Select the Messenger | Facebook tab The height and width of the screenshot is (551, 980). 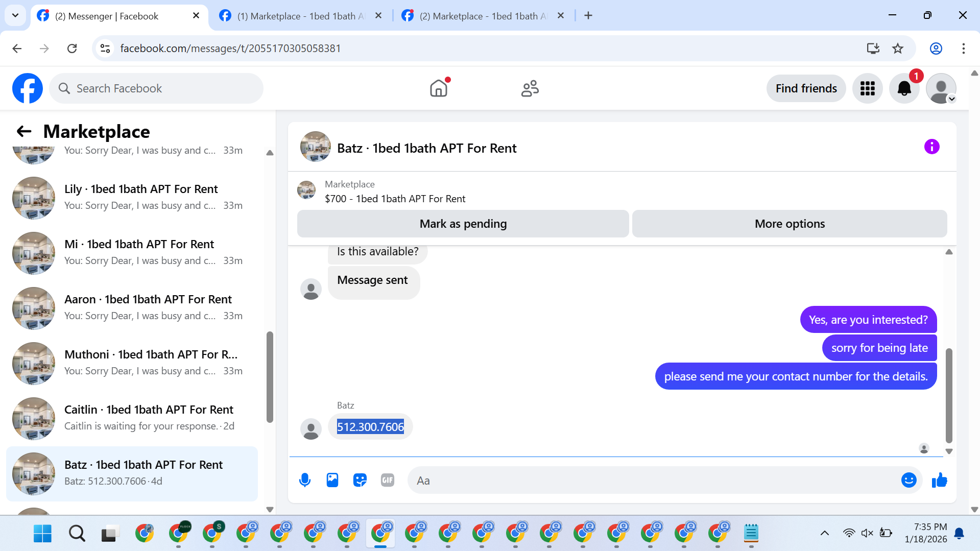click(x=118, y=16)
